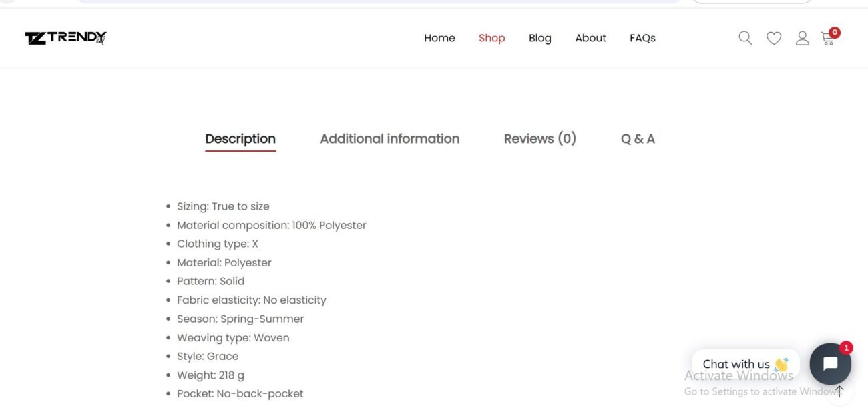Open the shopping cart icon

pos(827,39)
